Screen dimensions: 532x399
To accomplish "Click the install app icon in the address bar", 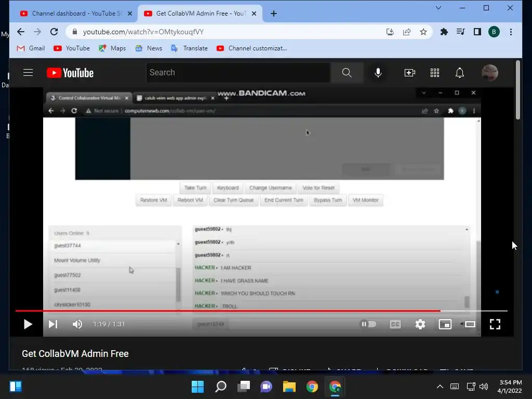I will click(390, 32).
